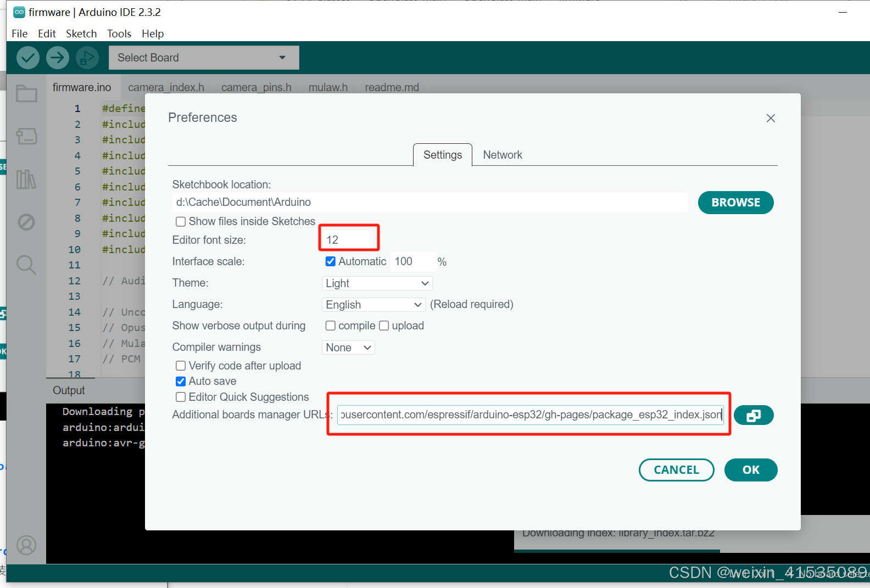The image size is (870, 588).
Task: Open the Sketch menu
Action: pos(81,33)
